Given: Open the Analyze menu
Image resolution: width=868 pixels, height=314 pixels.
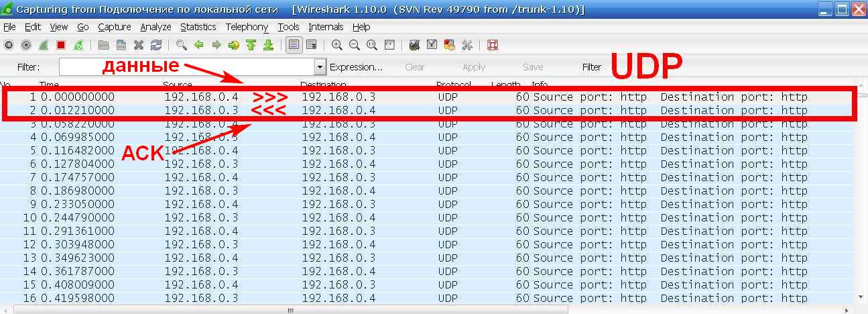Looking at the screenshot, I should 156,27.
